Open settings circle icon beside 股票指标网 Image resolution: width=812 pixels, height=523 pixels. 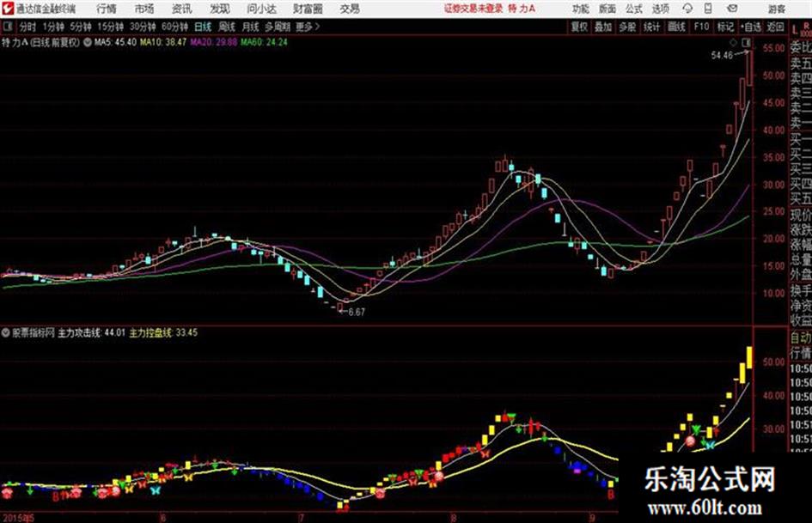tap(6, 332)
